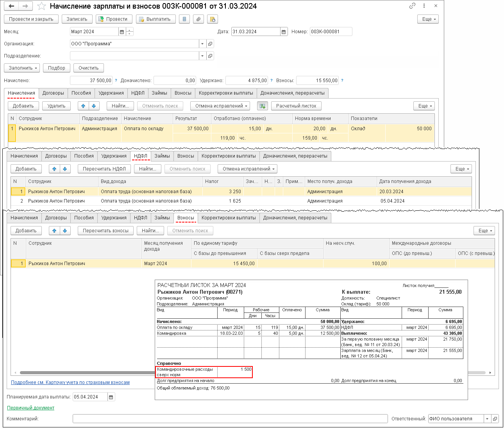Image resolution: width=504 pixels, height=429 pixels.
Task: Switch to the top Договоры tab
Action: pyautogui.click(x=53, y=93)
